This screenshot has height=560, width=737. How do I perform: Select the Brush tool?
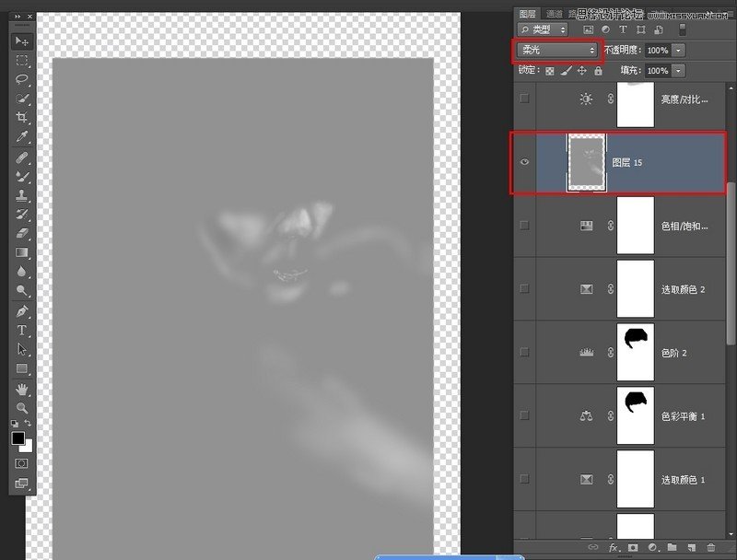click(21, 176)
